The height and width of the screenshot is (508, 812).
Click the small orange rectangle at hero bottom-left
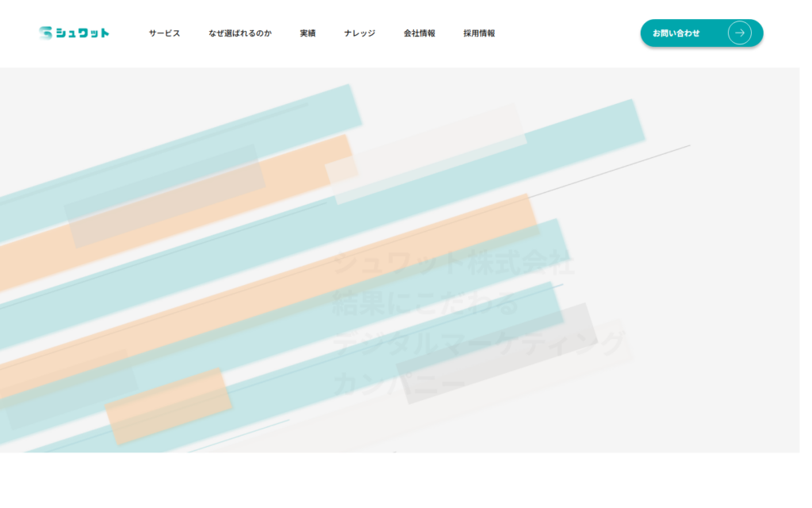point(168,406)
